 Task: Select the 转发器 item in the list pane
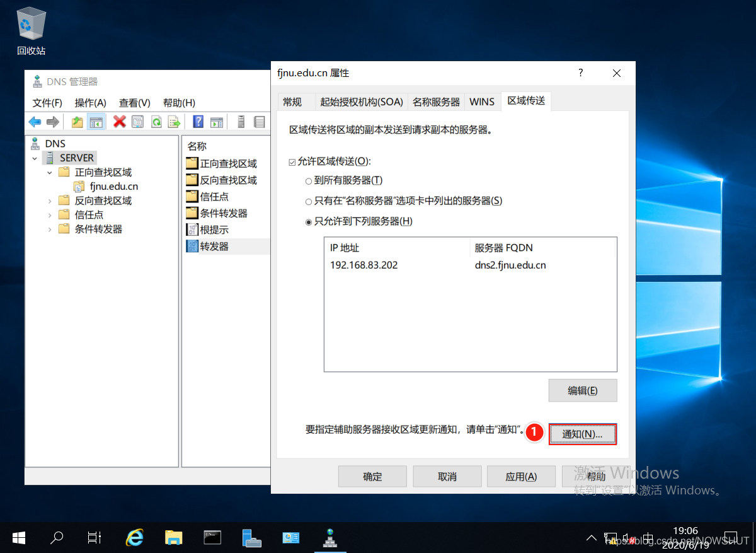pos(208,247)
